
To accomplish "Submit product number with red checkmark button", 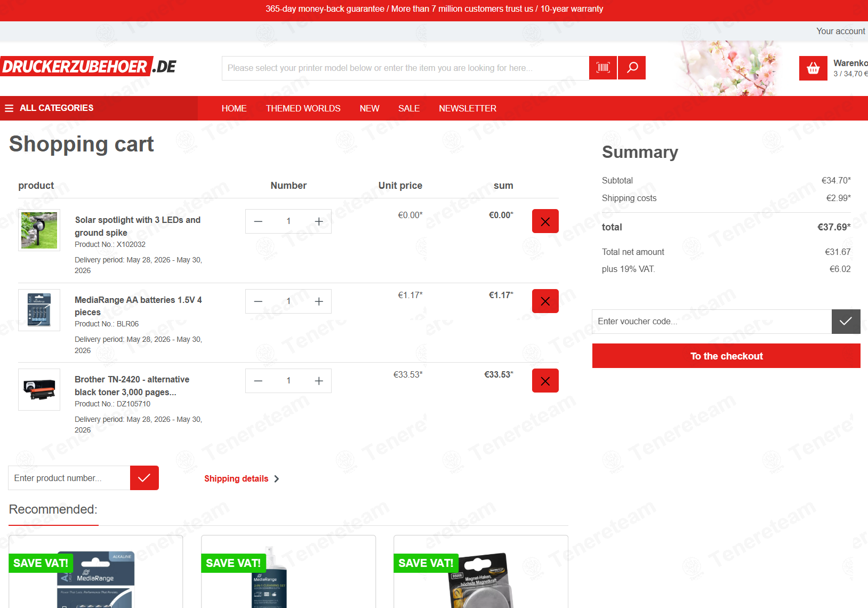I will (144, 478).
